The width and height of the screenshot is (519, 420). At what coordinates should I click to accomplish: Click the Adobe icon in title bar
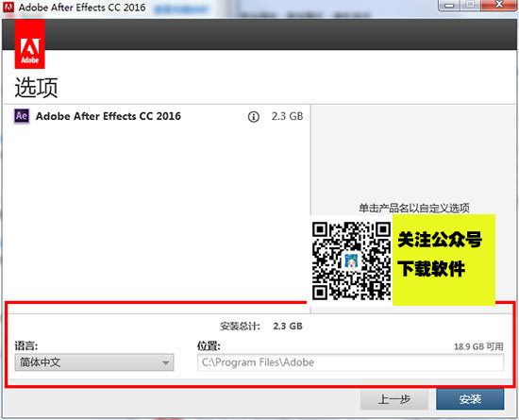pos(8,7)
